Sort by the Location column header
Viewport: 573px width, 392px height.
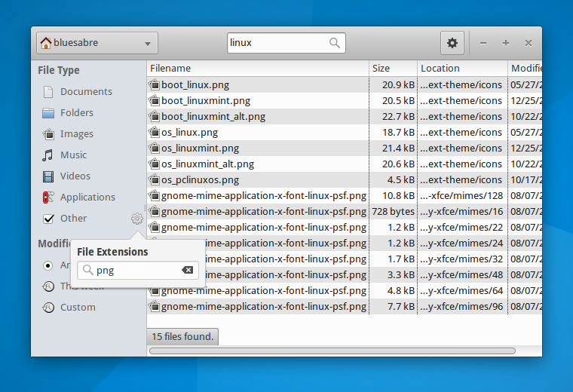coord(462,69)
